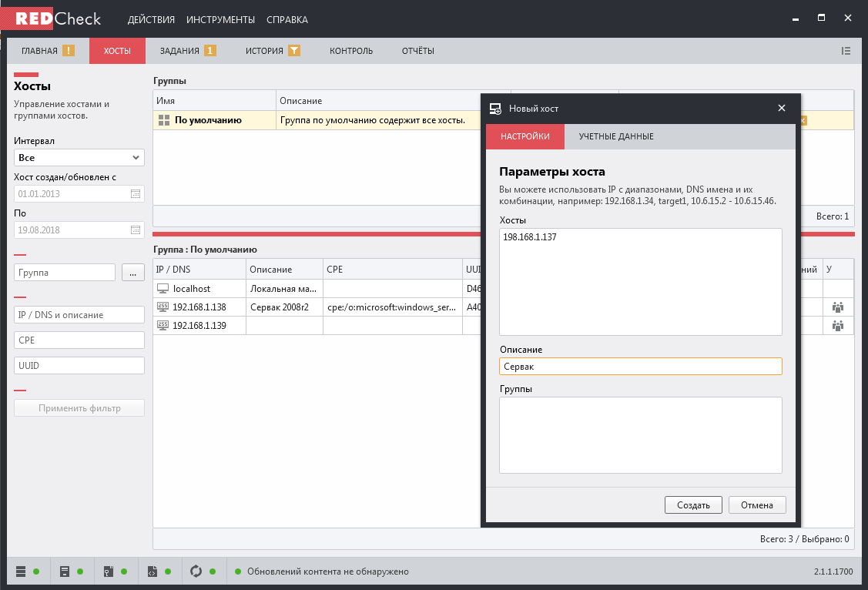Toggle the side panel list icon
This screenshot has height=590, width=868.
click(x=846, y=51)
